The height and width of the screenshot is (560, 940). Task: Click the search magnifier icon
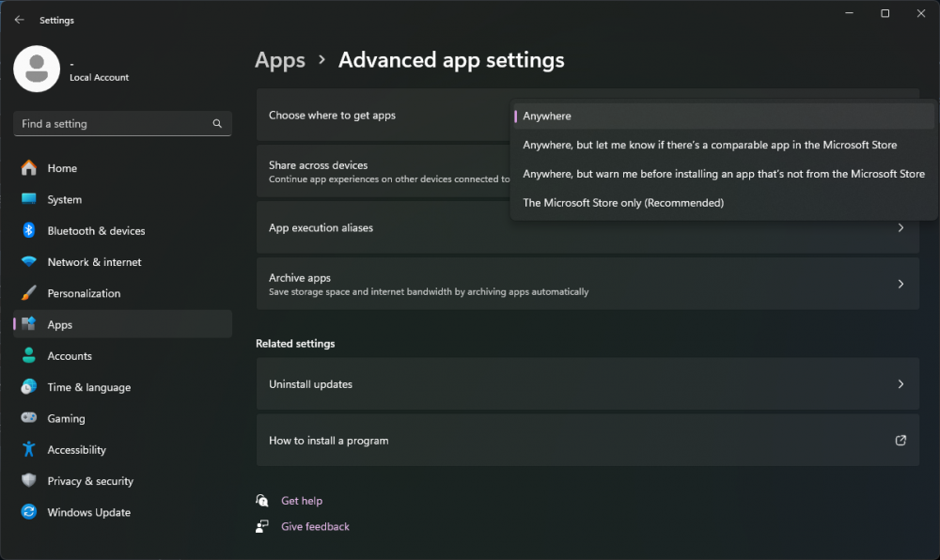(x=217, y=124)
